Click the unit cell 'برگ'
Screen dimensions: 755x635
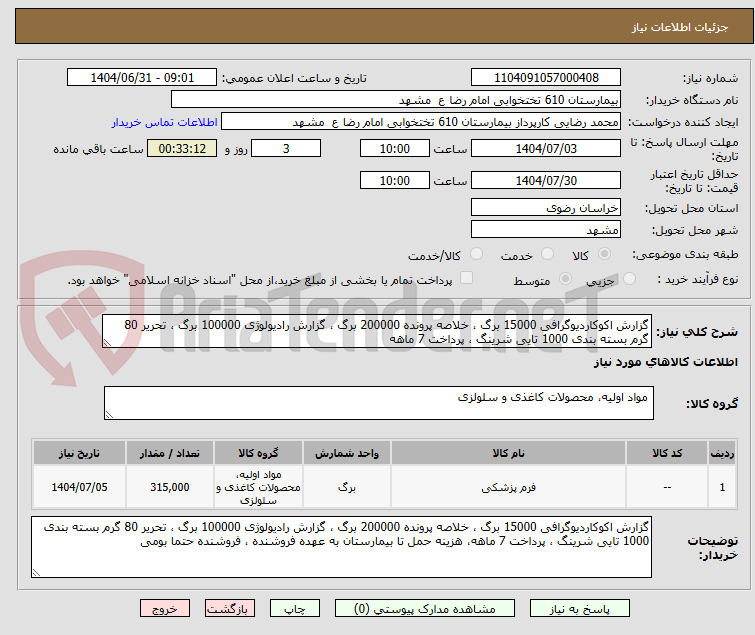point(347,487)
